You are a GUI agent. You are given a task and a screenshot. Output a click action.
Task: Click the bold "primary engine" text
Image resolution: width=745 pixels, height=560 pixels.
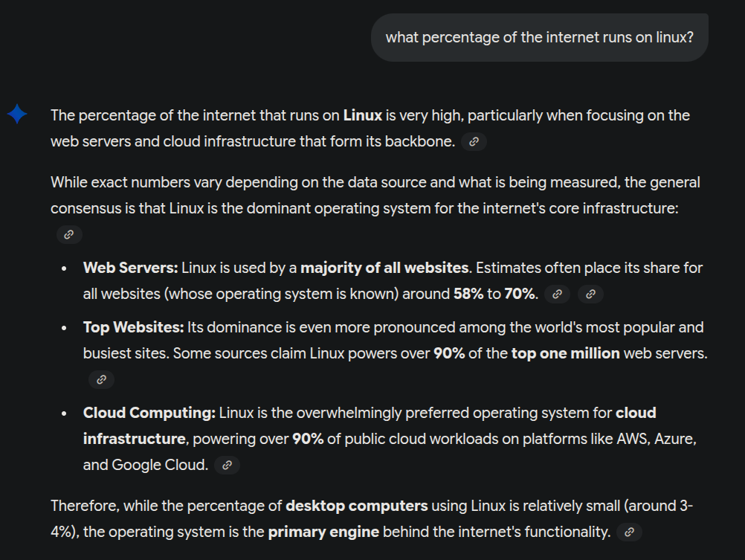323,532
